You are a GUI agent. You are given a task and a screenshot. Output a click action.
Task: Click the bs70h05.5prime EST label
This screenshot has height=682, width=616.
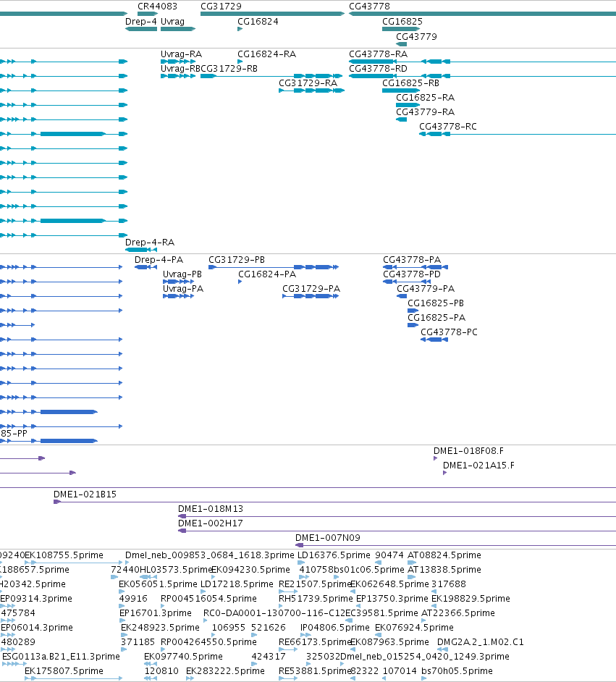point(457,670)
